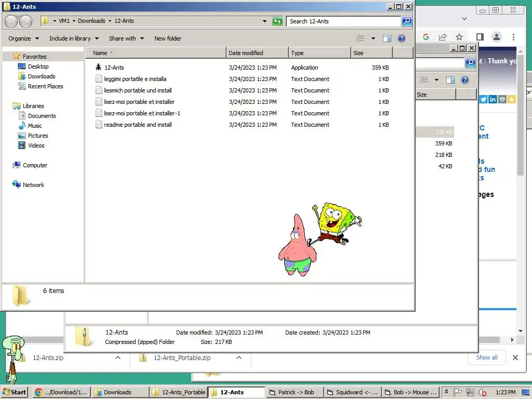532x399 pixels.
Task: Click the Back navigation arrow in 12-Ants window
Action: 11,21
